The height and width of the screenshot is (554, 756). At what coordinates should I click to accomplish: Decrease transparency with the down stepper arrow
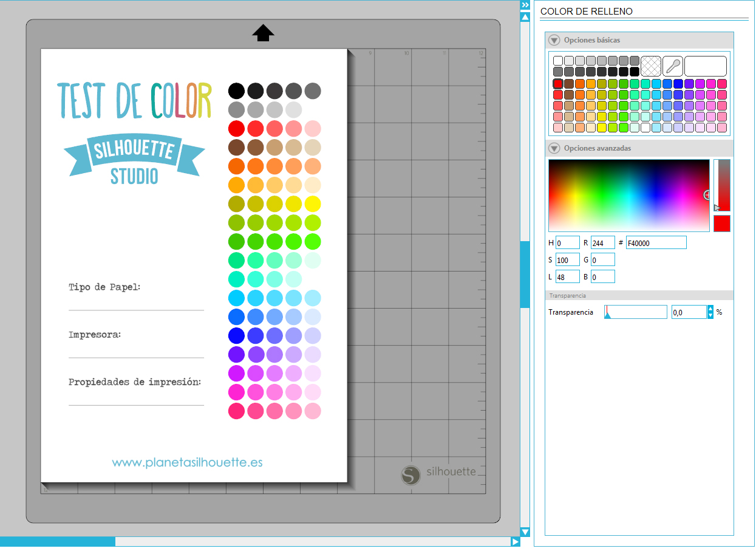coord(710,316)
